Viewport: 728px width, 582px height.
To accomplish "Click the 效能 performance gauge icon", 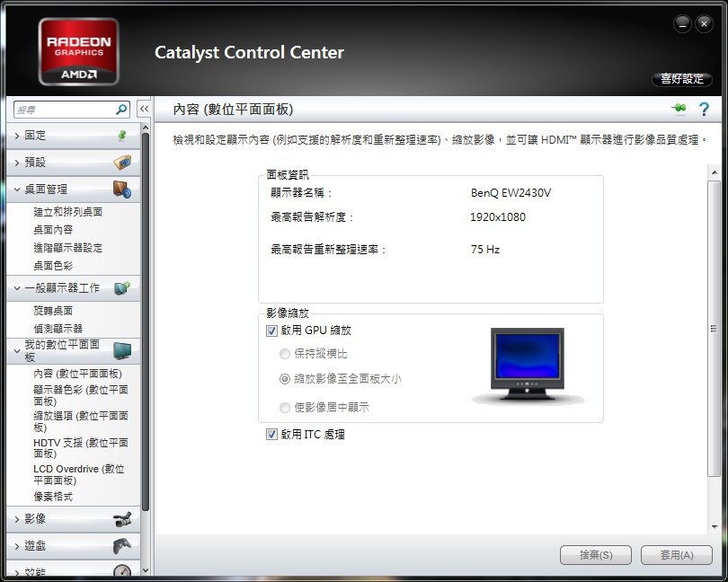I will pyautogui.click(x=122, y=571).
